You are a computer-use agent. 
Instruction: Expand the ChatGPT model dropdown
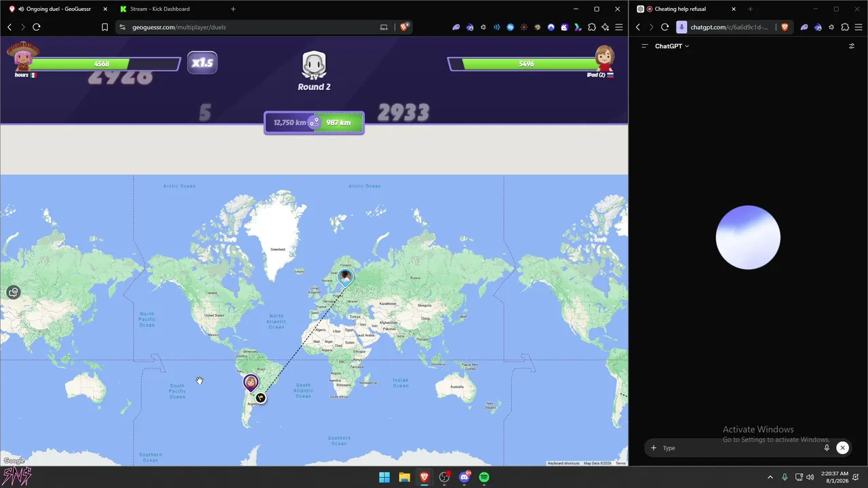click(672, 46)
